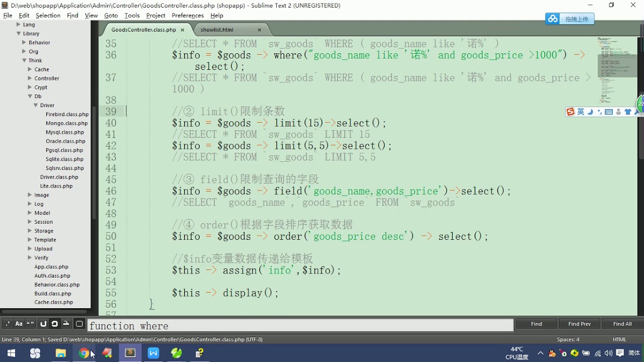Toggle whole word search option
Screen dimensions: 644x362
click(30, 324)
